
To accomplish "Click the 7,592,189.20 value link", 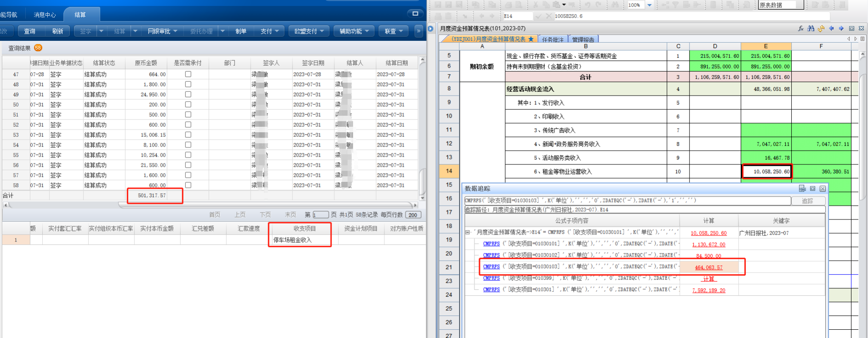I will click(708, 290).
